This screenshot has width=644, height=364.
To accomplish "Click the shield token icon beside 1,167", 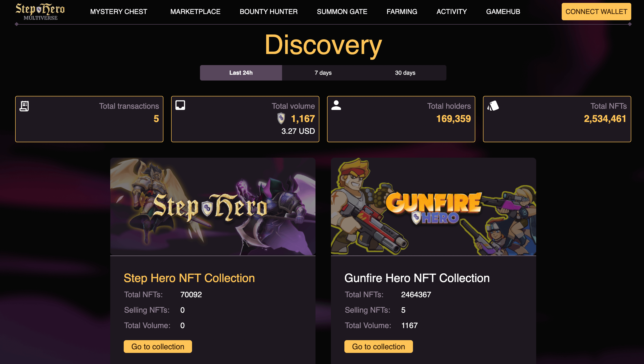I will 281,118.
